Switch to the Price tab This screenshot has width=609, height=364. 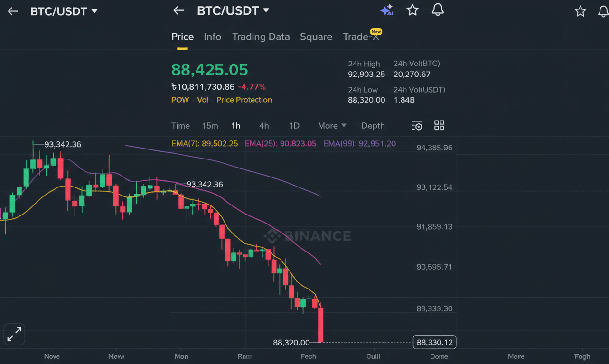(183, 37)
